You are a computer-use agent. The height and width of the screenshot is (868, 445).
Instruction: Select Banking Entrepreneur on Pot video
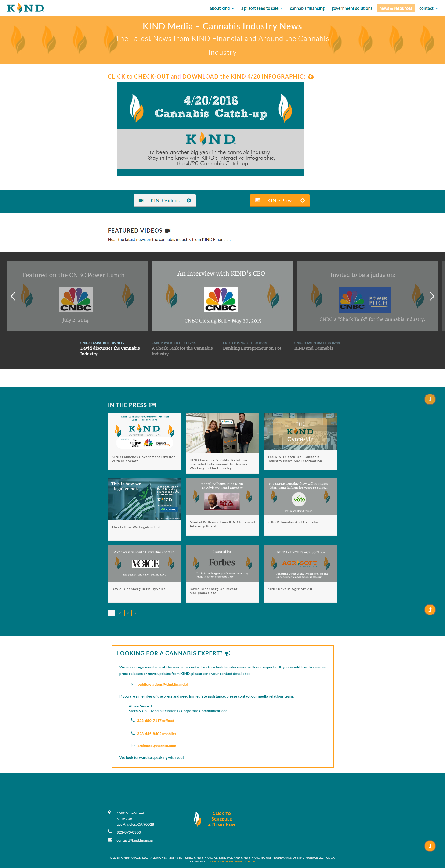(x=252, y=346)
